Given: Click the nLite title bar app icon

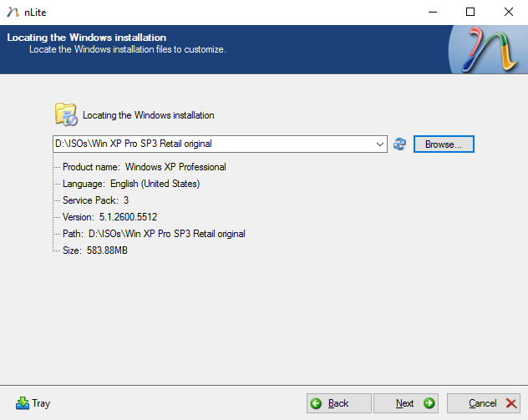Looking at the screenshot, I should pyautogui.click(x=13, y=13).
